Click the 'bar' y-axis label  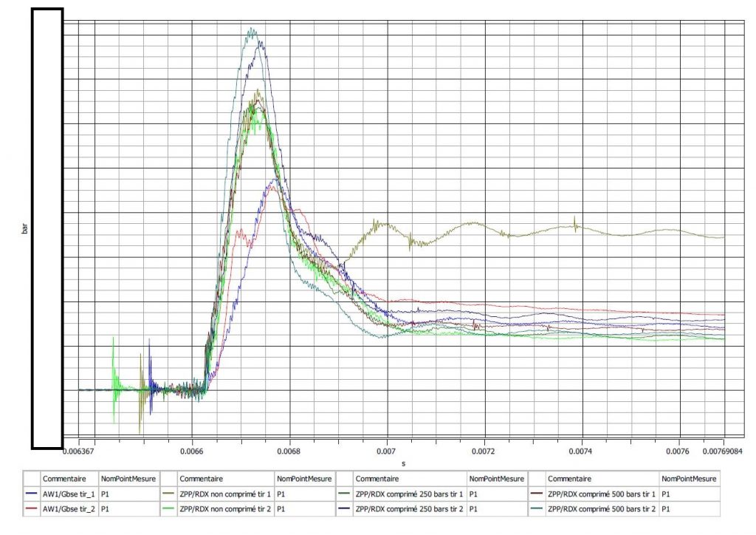coord(24,229)
